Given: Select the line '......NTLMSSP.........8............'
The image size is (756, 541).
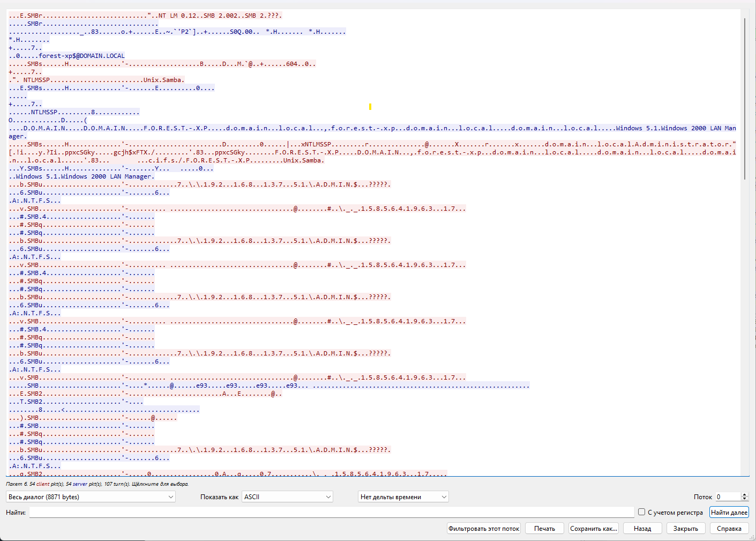Looking at the screenshot, I should tap(74, 112).
